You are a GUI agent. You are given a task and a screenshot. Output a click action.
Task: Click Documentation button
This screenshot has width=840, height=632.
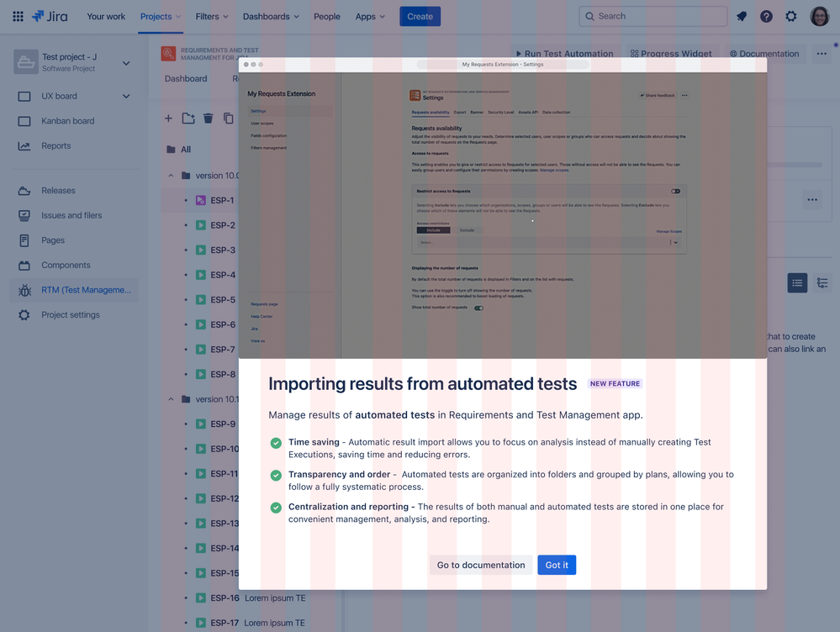[764, 54]
